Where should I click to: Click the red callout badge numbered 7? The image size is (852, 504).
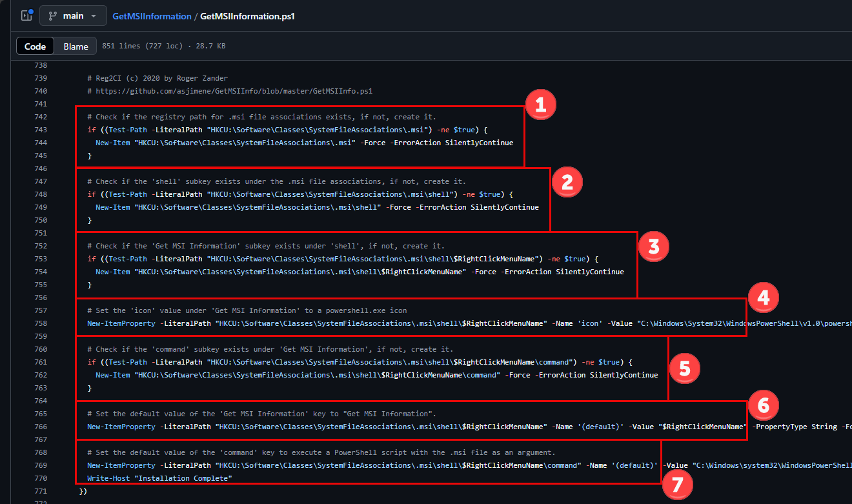click(x=678, y=484)
